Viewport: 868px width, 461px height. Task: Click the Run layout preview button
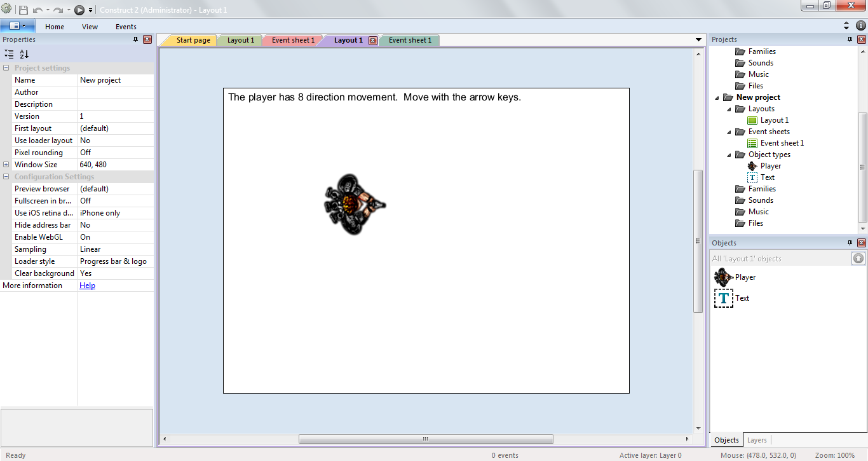(x=79, y=10)
